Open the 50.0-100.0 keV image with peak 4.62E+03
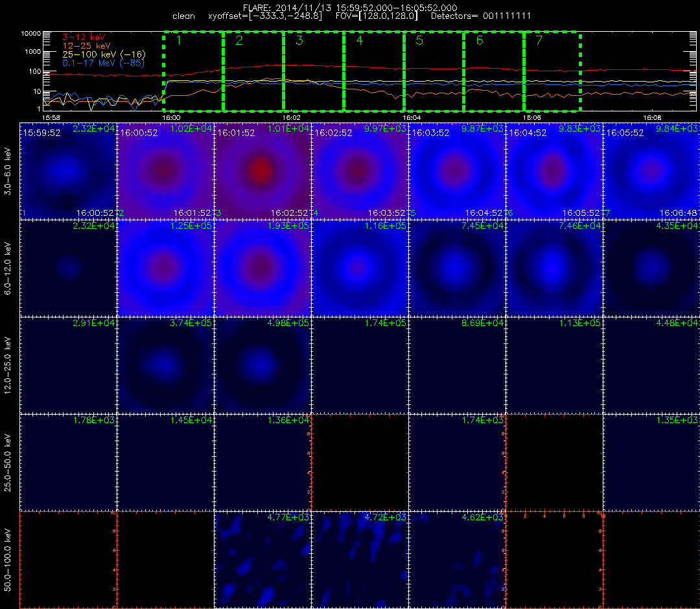 [x=457, y=560]
